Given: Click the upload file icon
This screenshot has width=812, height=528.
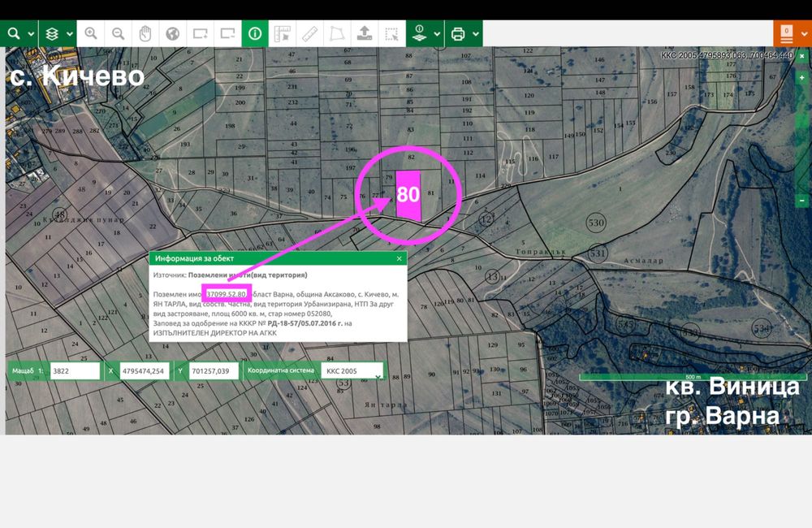Looking at the screenshot, I should click(x=365, y=34).
